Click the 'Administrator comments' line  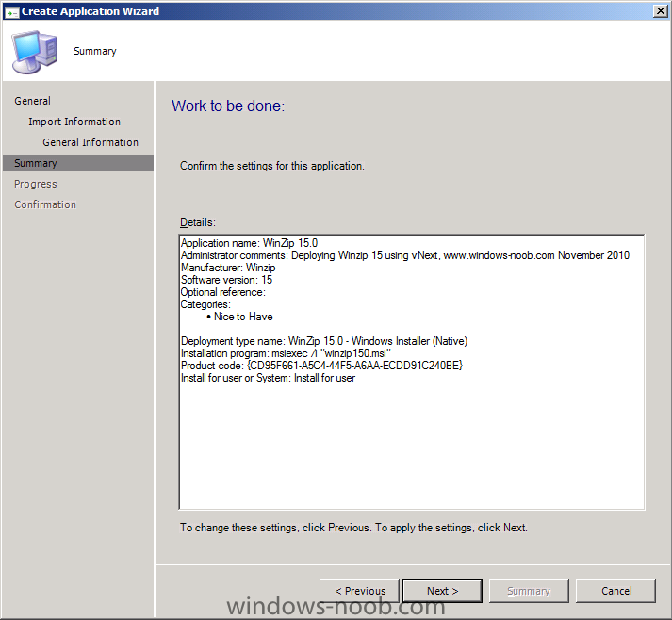click(x=405, y=255)
